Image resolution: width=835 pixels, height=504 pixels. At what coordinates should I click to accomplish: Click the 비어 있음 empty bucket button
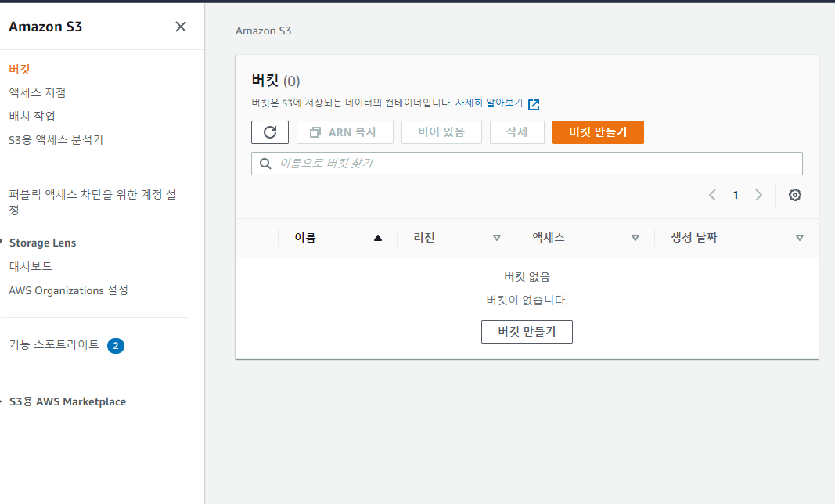coord(441,132)
